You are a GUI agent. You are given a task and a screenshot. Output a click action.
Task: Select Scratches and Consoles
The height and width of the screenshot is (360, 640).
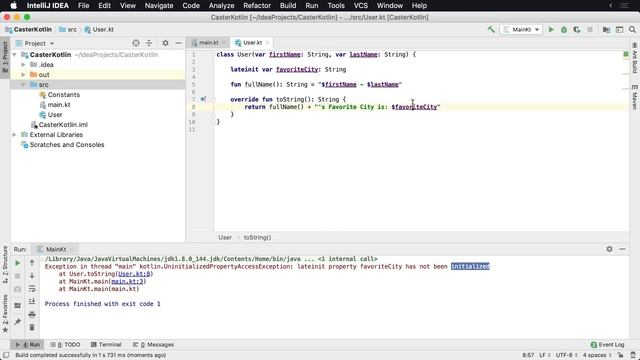coord(62,144)
